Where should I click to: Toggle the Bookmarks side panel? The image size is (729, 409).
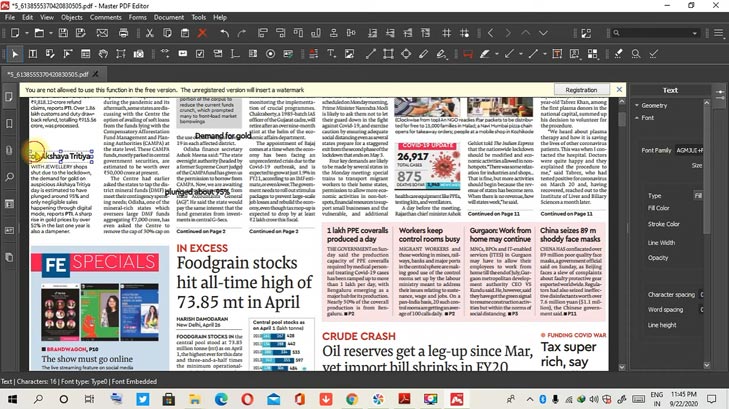[9, 124]
